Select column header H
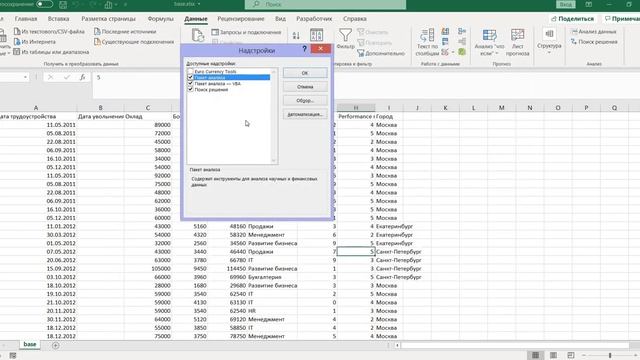The image size is (640, 360). click(x=356, y=108)
